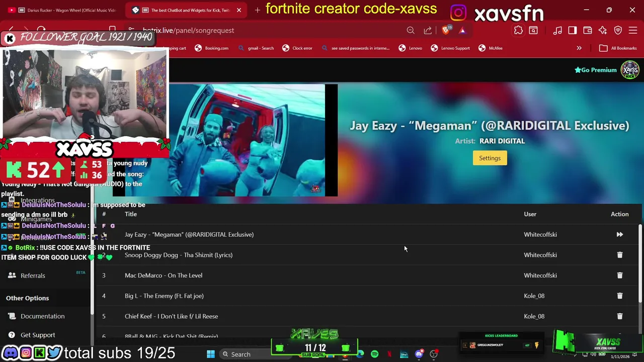644x362 pixels.
Task: Click the Title column header
Action: coord(131,214)
